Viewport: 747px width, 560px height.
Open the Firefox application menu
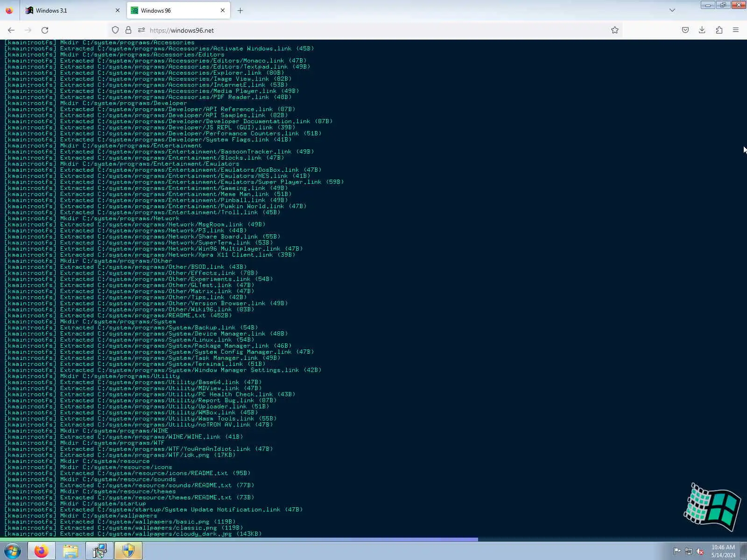click(x=736, y=30)
